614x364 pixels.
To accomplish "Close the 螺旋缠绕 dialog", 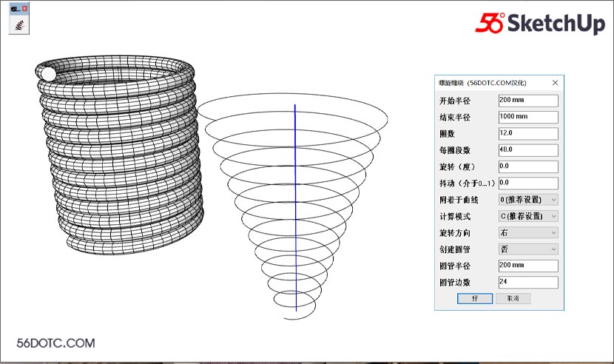I will click(555, 83).
